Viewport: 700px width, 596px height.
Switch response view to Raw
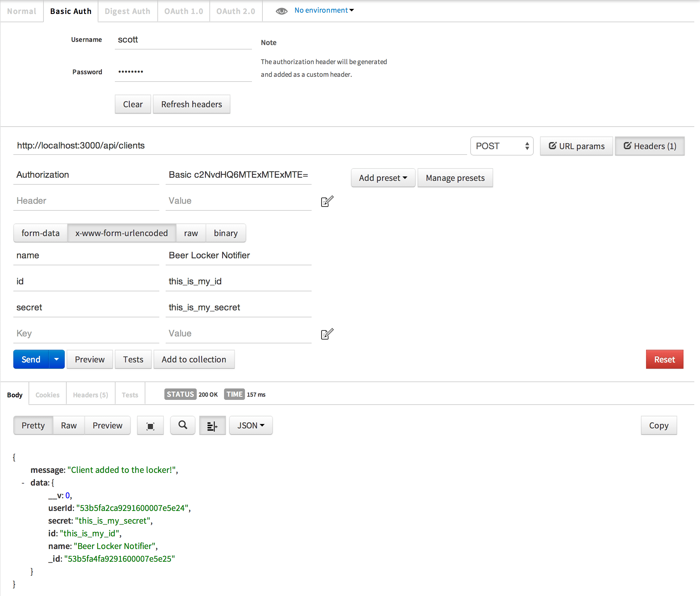(69, 425)
